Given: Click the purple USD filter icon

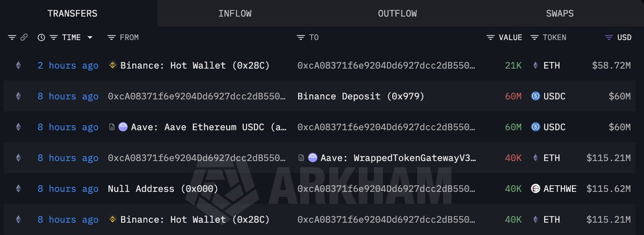Looking at the screenshot, I should [x=609, y=38].
